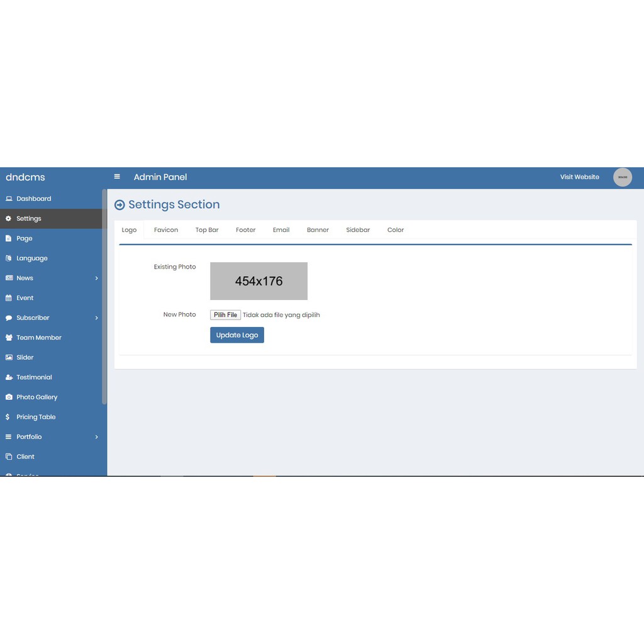Switch to the Favicon tab
Viewport: 644px width, 644px height.
(x=166, y=230)
